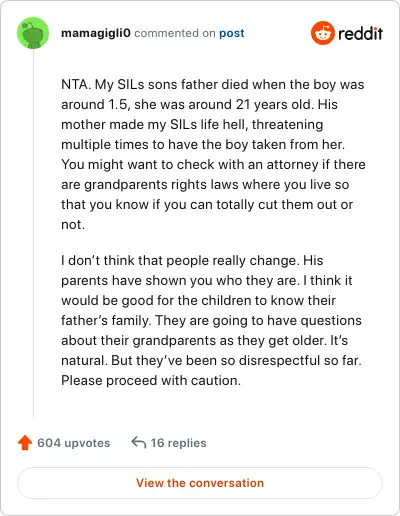Click the black "reddit" wordmark
Image resolution: width=400 pixels, height=516 pixels.
pyautogui.click(x=360, y=33)
